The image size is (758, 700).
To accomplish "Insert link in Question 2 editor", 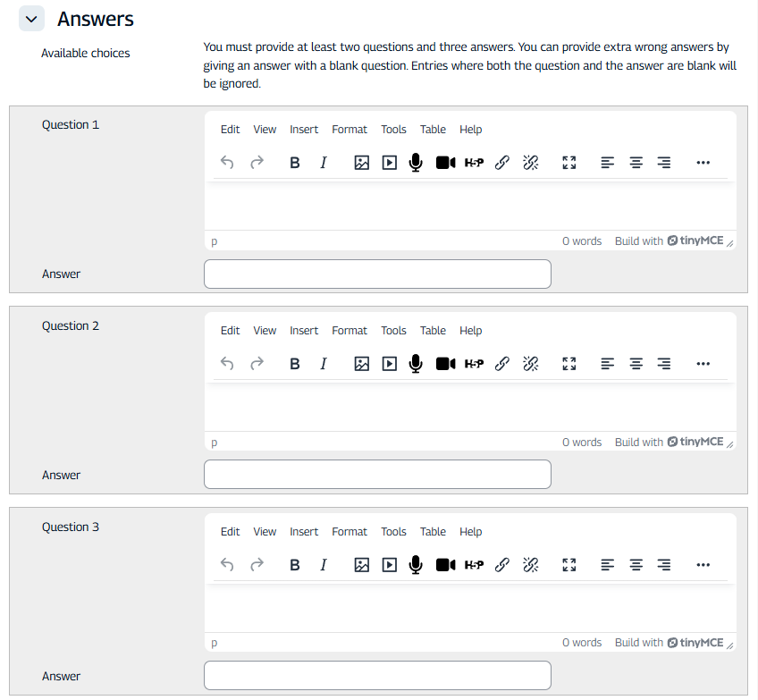I will (x=502, y=364).
